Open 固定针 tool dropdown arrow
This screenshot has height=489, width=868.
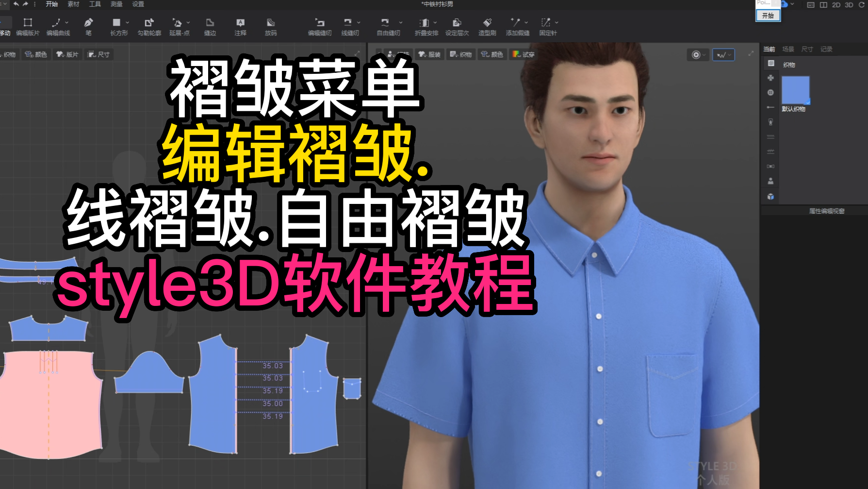click(557, 22)
